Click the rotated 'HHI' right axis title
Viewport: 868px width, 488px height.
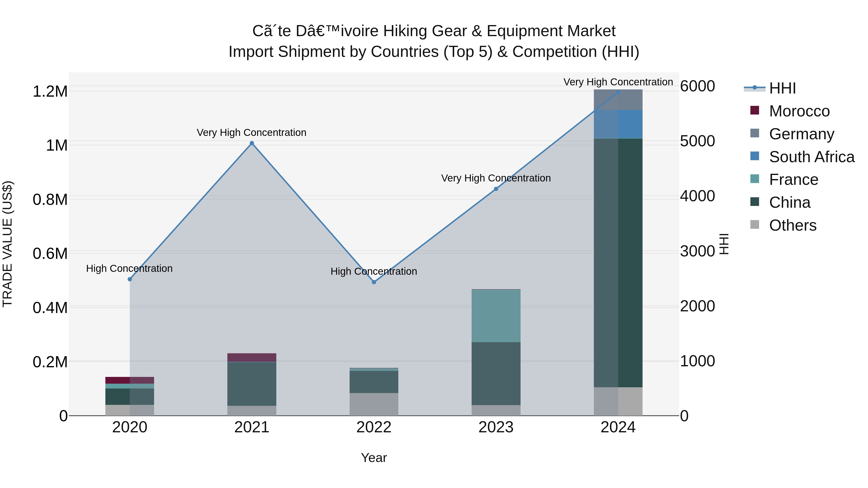(724, 244)
